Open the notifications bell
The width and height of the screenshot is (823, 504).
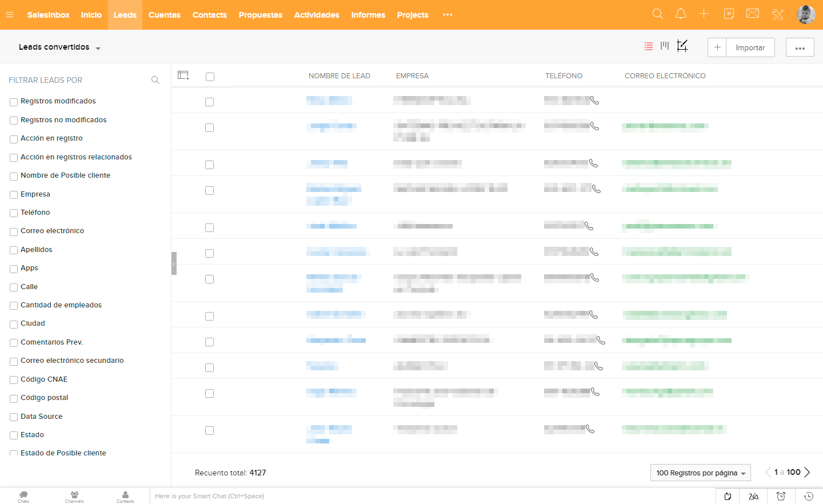(x=681, y=14)
